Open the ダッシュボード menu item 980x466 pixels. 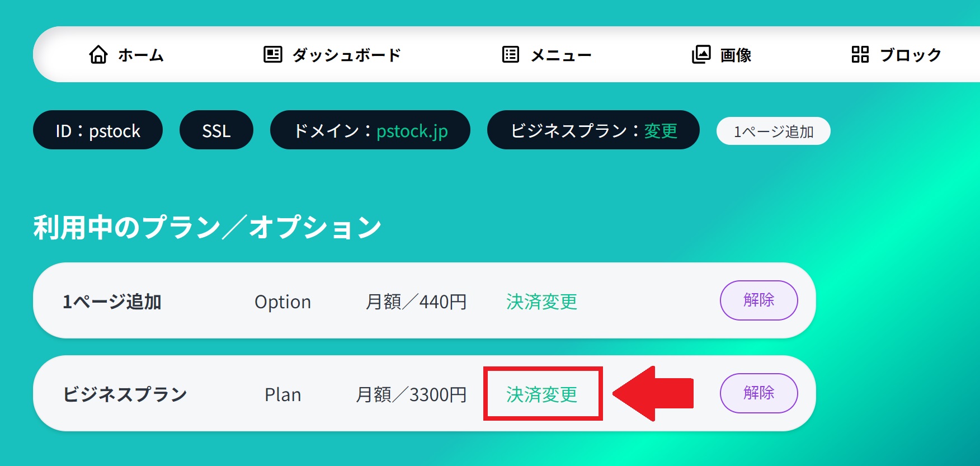347,55
